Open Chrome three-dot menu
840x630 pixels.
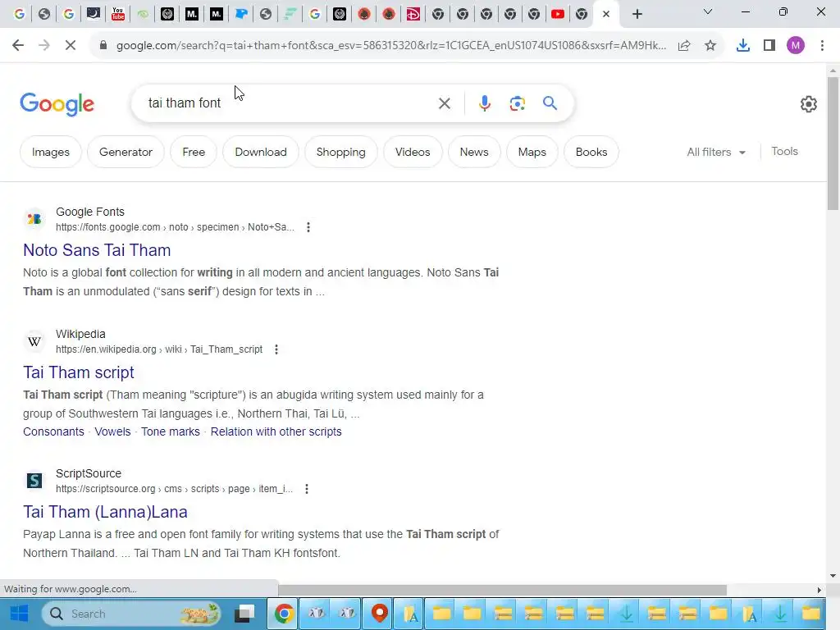coord(822,46)
